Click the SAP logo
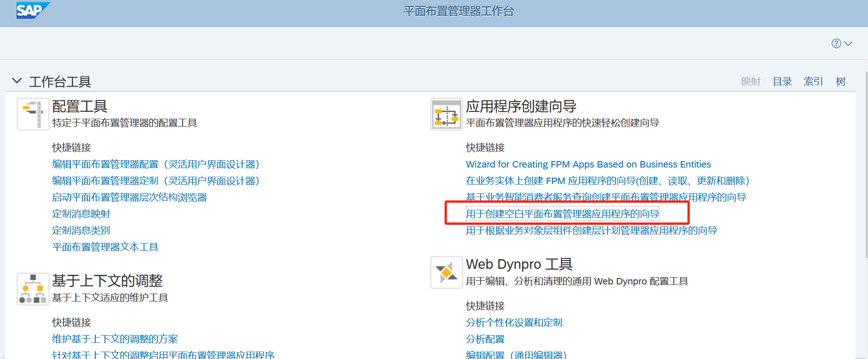Viewport: 868px width, 359px height. (33, 10)
